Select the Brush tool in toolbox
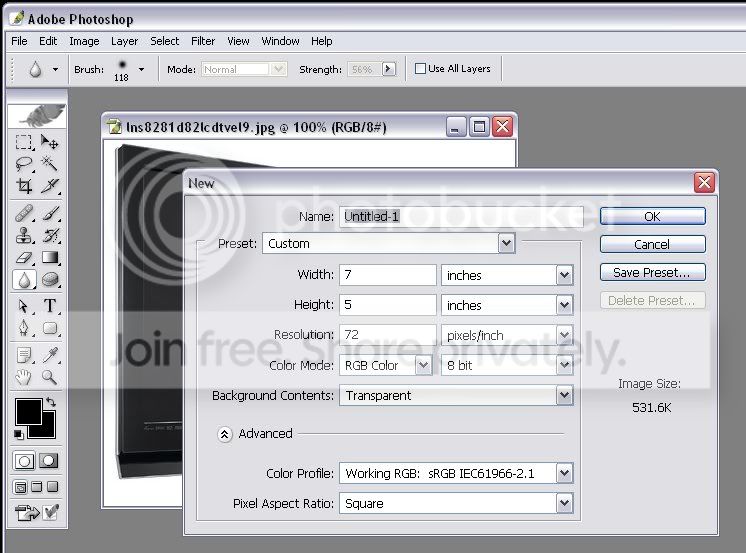The width and height of the screenshot is (746, 553). point(49,213)
